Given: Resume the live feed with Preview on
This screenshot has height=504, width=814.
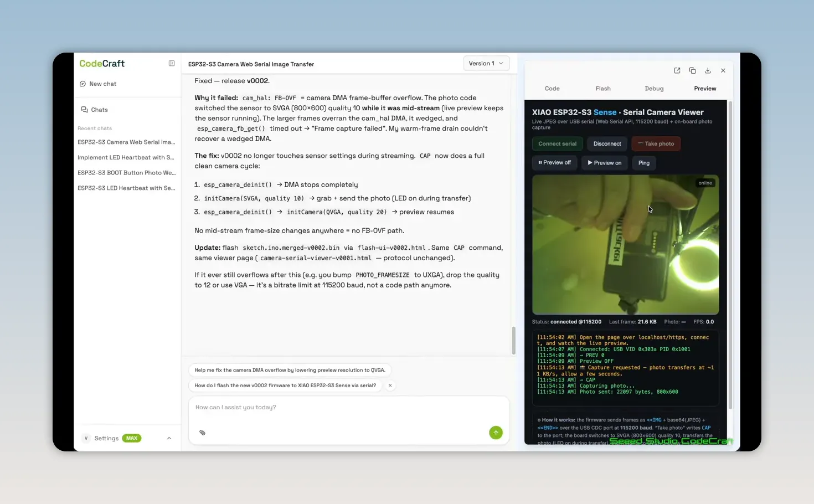Looking at the screenshot, I should 604,163.
